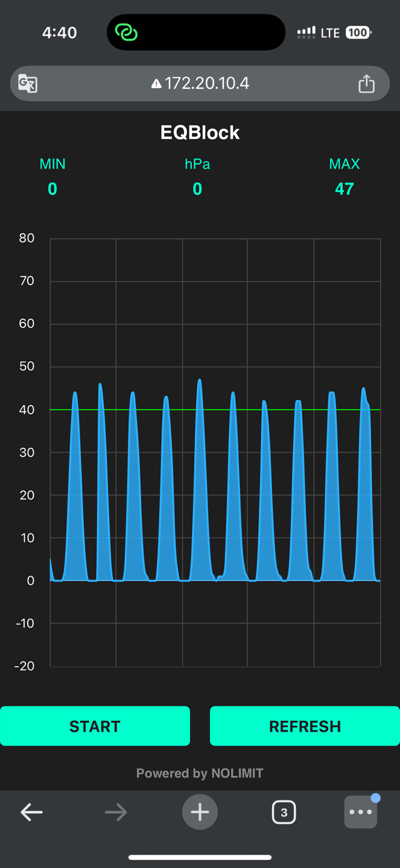Tap the battery indicator in status bar
This screenshot has width=400, height=868.
(x=358, y=33)
